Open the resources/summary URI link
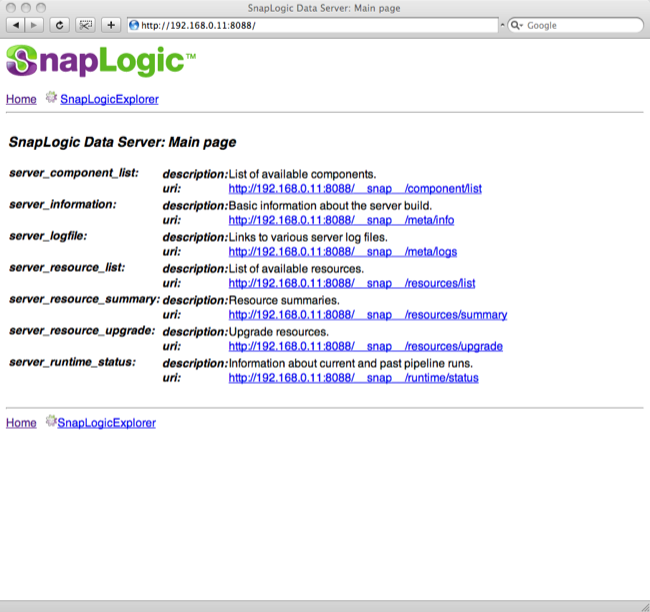This screenshot has height=612, width=650. [368, 315]
